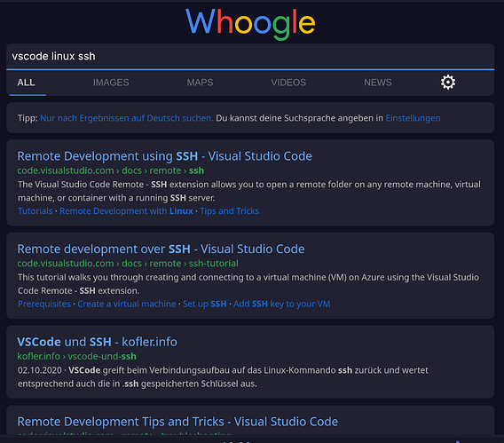Image resolution: width=504 pixels, height=443 pixels.
Task: Click the 'Tips and Tricks' sublink
Action: 230,211
